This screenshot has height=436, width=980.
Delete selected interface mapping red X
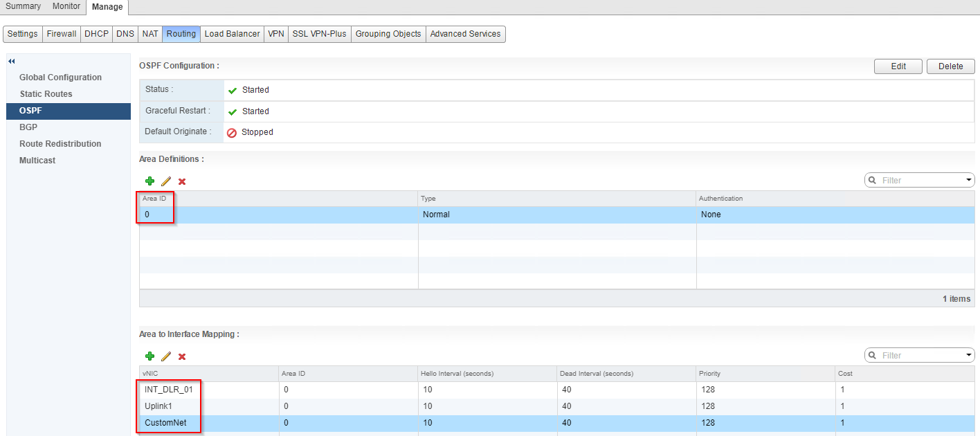pos(182,356)
